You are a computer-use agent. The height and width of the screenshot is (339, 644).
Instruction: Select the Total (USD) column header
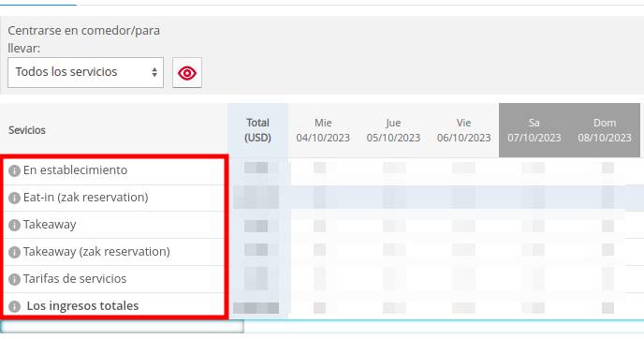(x=258, y=130)
